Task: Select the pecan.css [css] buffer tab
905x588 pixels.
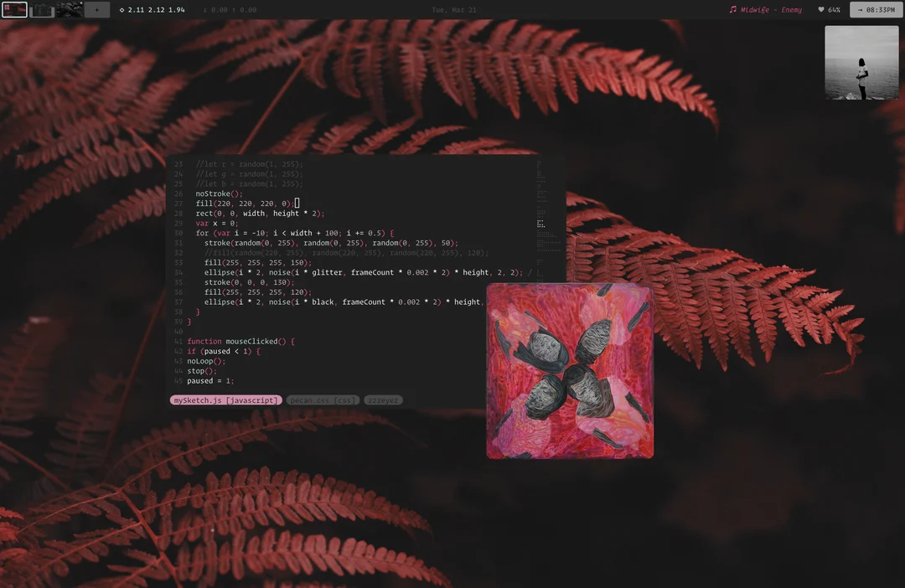Action: 323,400
